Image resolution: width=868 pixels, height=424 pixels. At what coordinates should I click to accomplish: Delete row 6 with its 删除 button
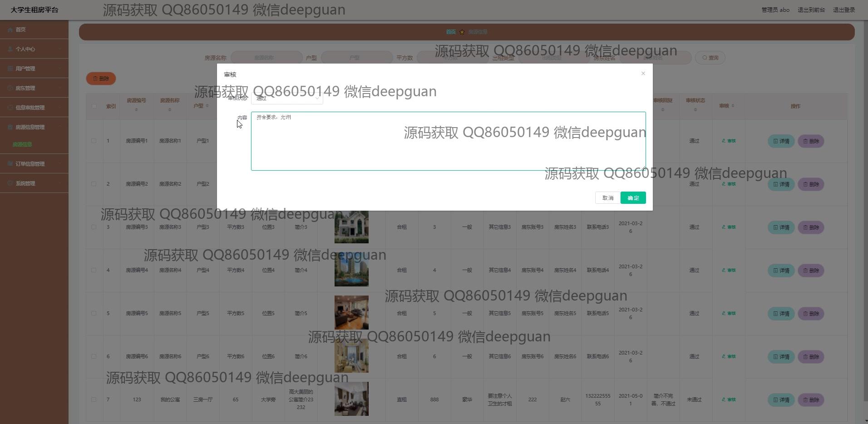pyautogui.click(x=811, y=357)
